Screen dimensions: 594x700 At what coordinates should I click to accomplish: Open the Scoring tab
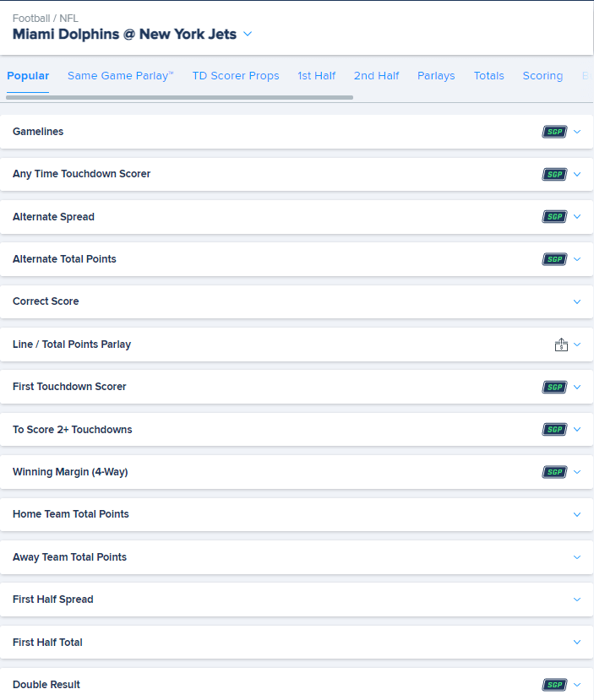click(x=542, y=76)
